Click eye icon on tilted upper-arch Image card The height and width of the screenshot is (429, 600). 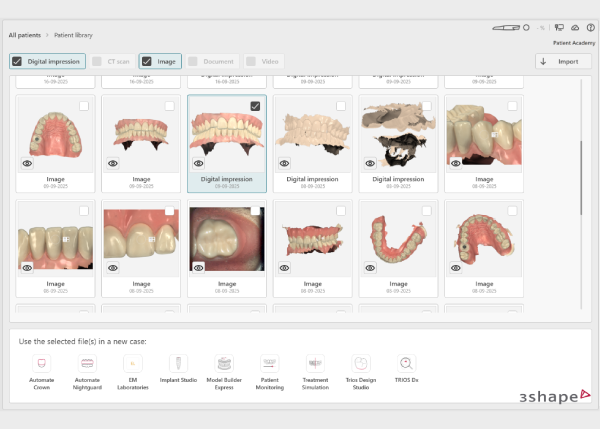(x=456, y=268)
